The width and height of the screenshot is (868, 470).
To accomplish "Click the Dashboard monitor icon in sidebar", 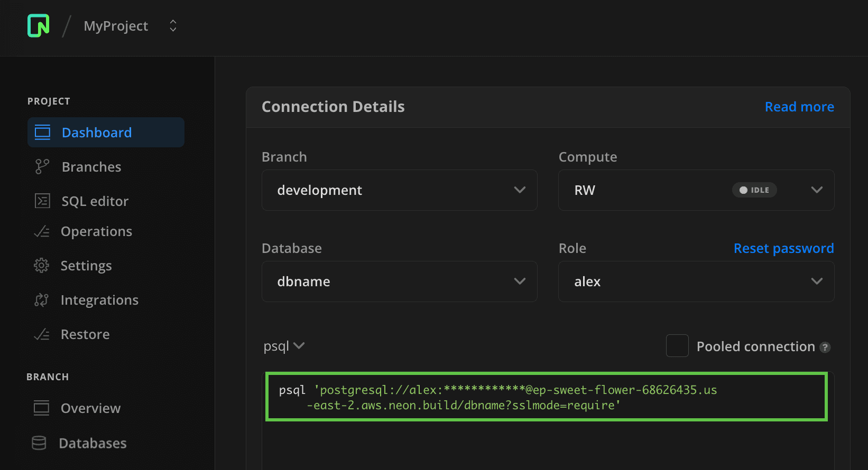I will point(42,133).
